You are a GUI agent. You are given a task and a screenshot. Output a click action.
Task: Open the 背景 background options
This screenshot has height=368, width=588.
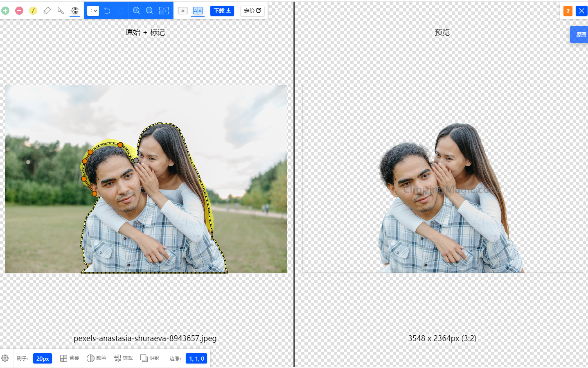(70, 358)
